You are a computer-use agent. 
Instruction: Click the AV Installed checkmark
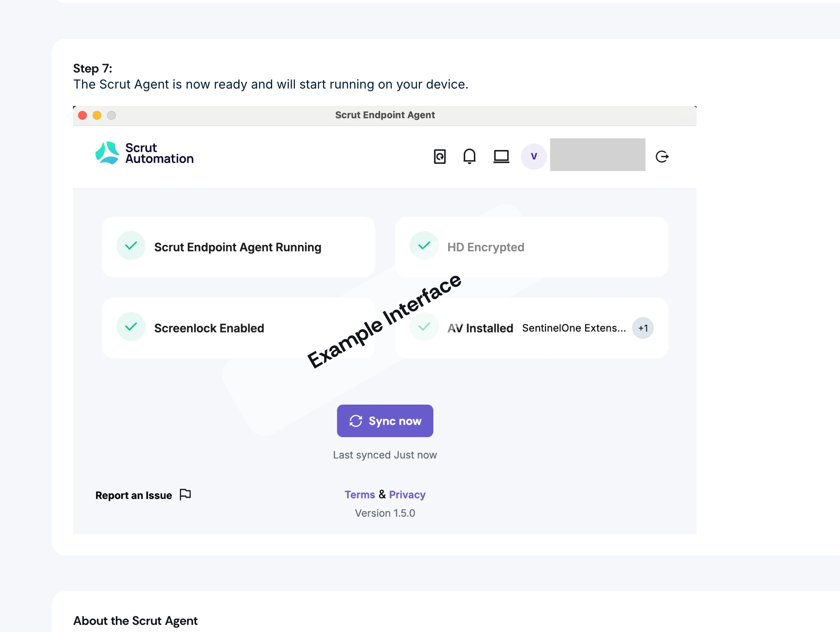tap(424, 327)
